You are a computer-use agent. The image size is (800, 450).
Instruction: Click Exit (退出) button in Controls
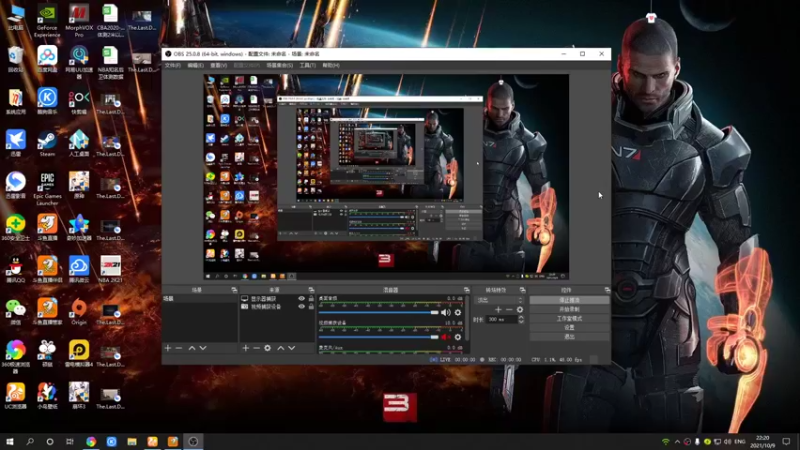pos(569,337)
